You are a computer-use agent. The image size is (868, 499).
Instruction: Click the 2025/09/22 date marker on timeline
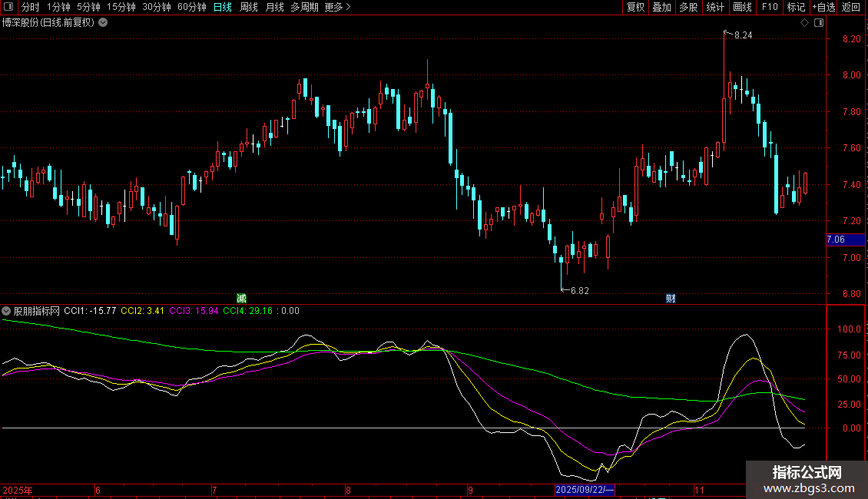(x=584, y=489)
